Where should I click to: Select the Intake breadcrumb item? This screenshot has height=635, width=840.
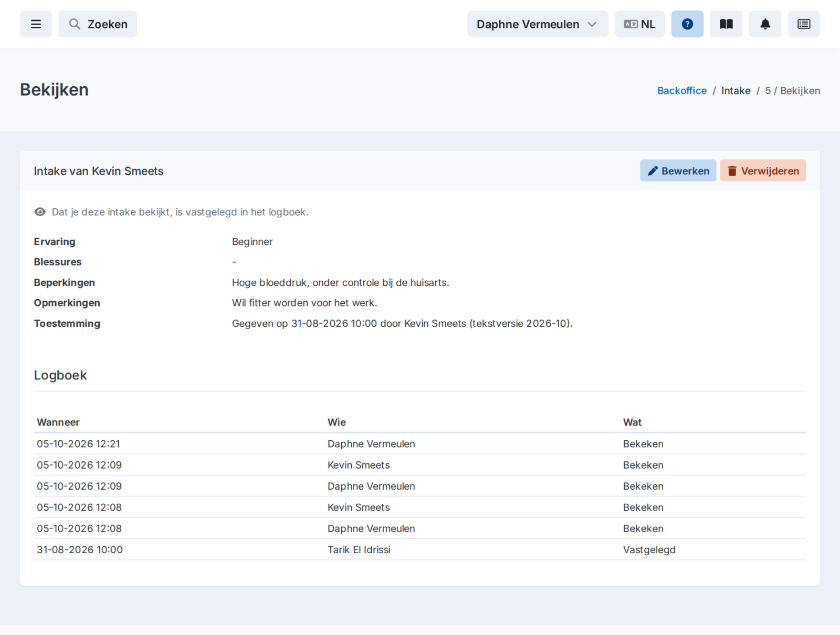(x=736, y=91)
